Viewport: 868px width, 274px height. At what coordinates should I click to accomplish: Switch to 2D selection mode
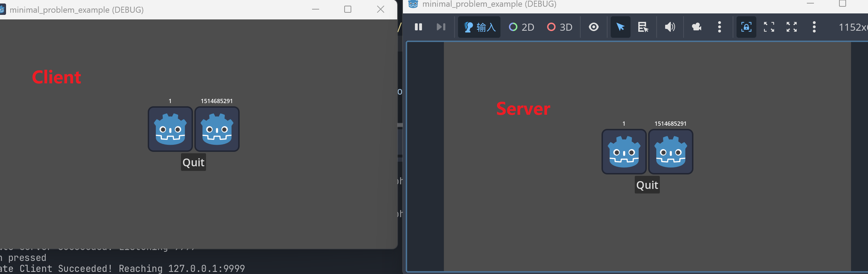pyautogui.click(x=521, y=27)
